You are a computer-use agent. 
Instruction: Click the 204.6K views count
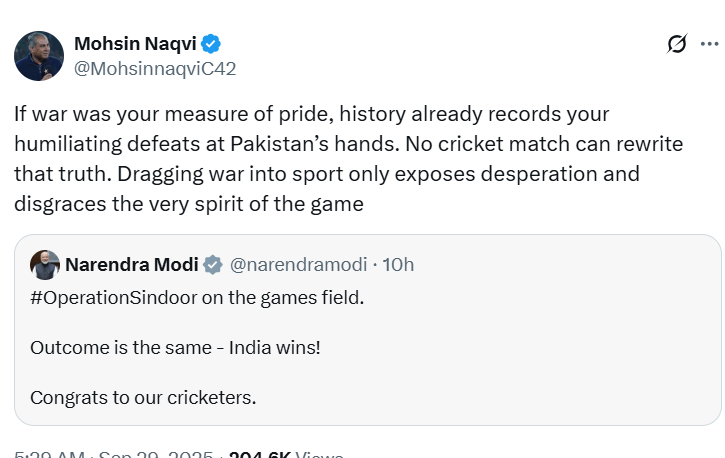(x=262, y=455)
